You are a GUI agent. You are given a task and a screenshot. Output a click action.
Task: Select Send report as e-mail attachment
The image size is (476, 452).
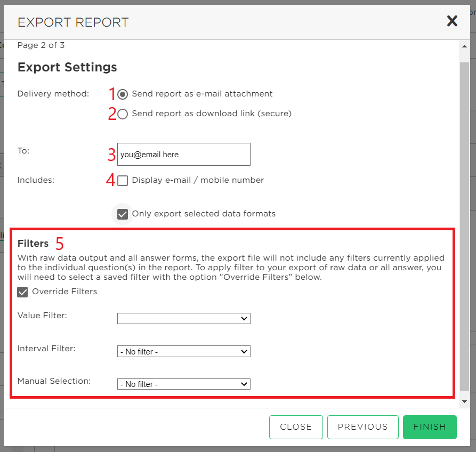click(x=123, y=94)
